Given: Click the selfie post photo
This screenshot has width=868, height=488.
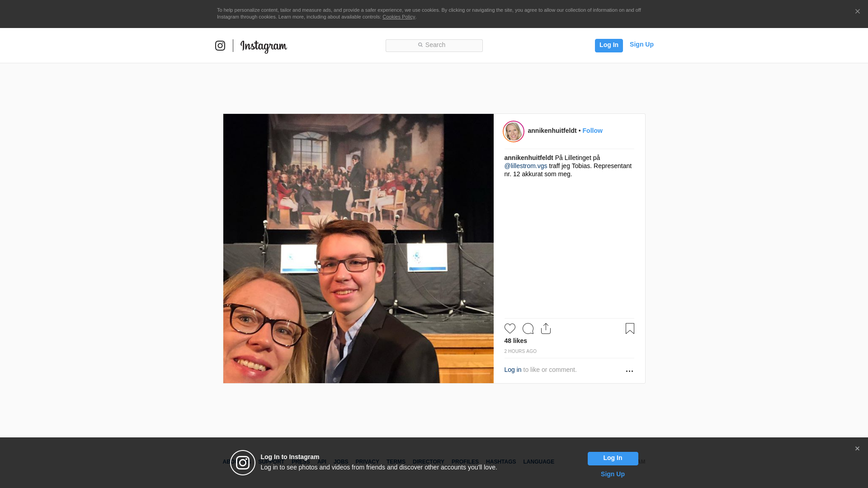Looking at the screenshot, I should point(359,249).
